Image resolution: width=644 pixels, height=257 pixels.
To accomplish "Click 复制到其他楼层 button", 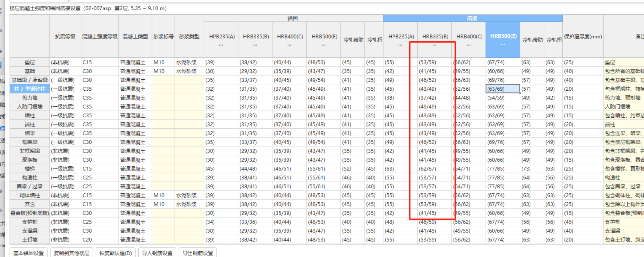I will click(x=71, y=253).
